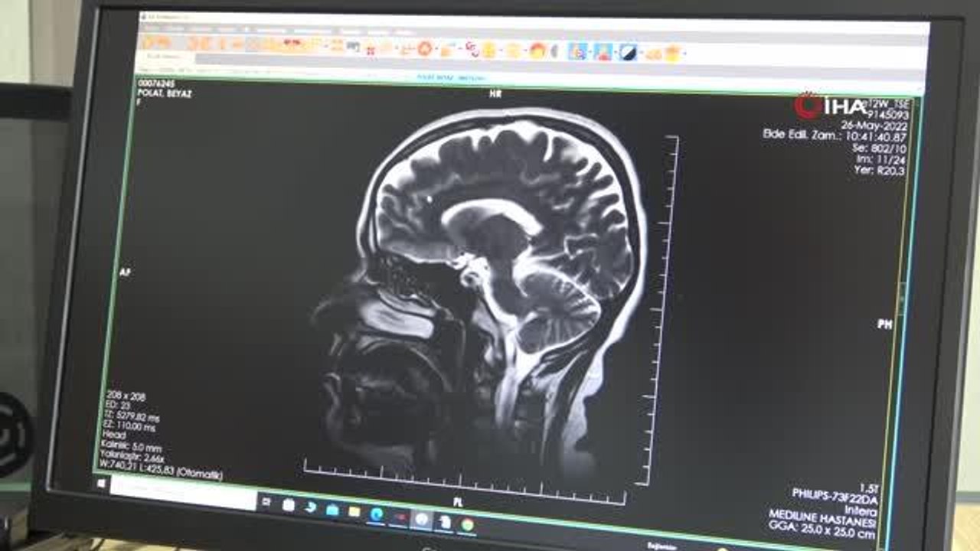Click the black-and-white contrast toolbar icon
980x551 pixels.
629,52
